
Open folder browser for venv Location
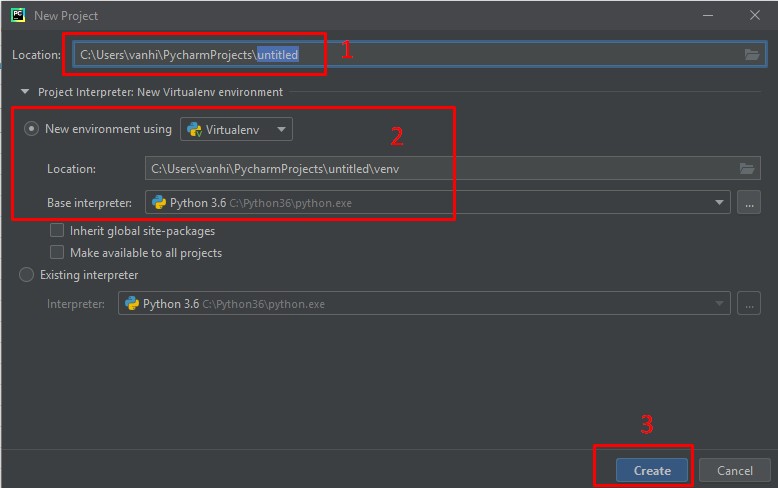tap(746, 168)
